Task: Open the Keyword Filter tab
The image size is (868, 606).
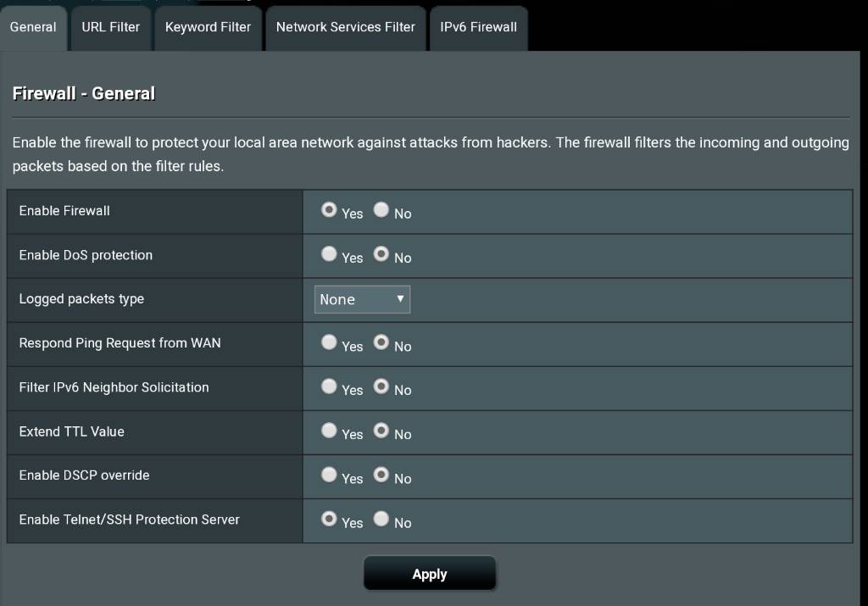Action: point(208,27)
